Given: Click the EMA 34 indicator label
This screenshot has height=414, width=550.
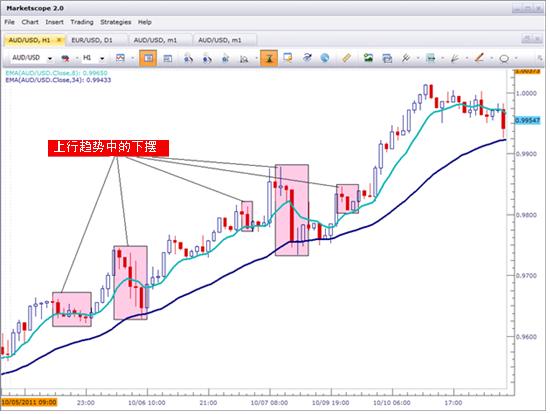Looking at the screenshot, I should [x=58, y=80].
